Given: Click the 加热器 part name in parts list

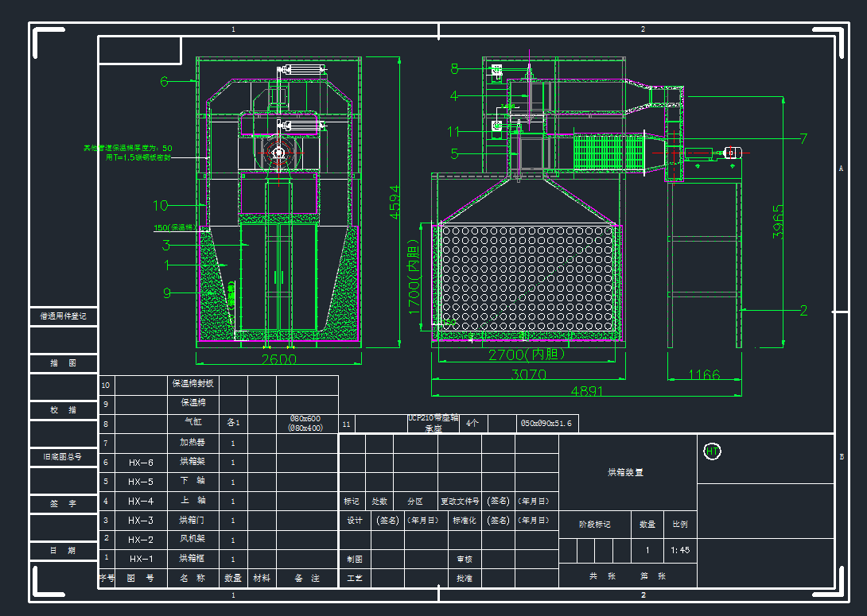Looking at the screenshot, I should pos(192,443).
